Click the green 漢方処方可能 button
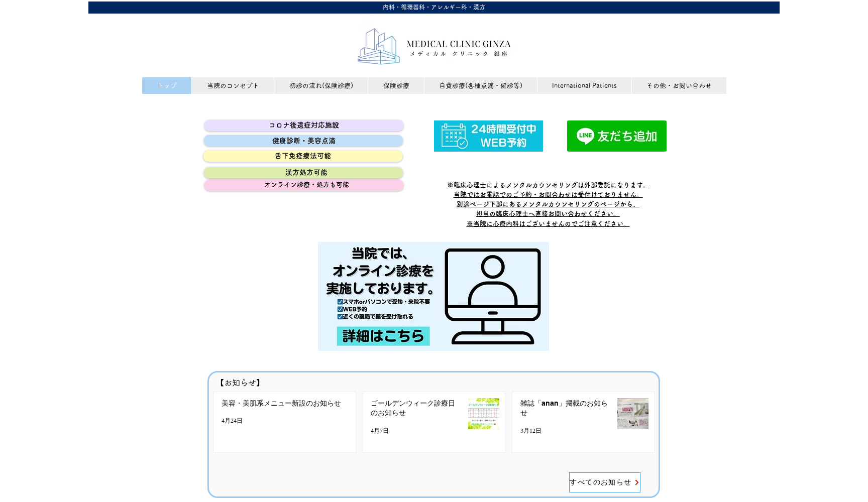The width and height of the screenshot is (868, 502). point(303,173)
